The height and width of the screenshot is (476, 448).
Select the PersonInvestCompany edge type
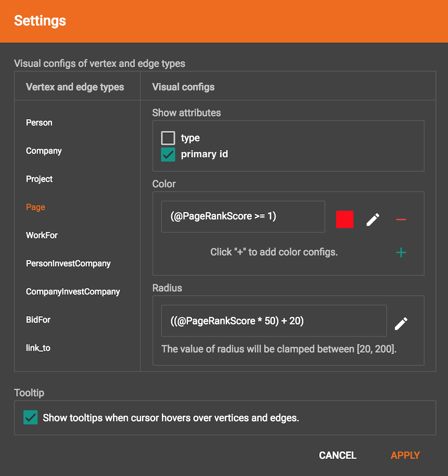coord(68,263)
